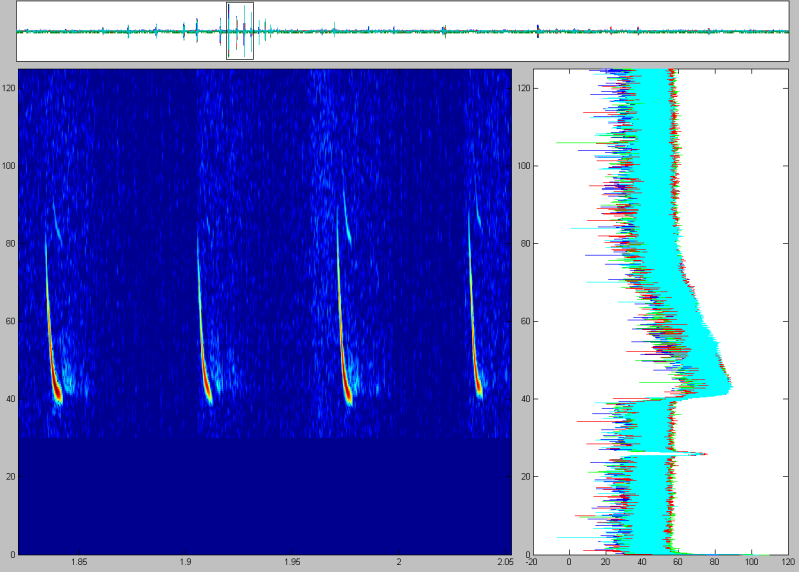
Task: Click the spectrogram y-axis label 60
Action: [10, 321]
